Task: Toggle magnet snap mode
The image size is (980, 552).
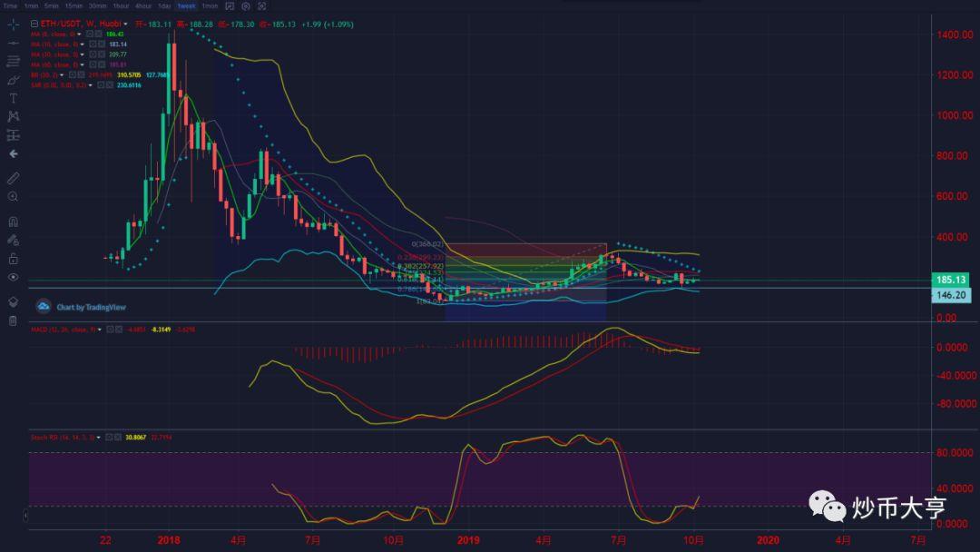Action: click(14, 222)
